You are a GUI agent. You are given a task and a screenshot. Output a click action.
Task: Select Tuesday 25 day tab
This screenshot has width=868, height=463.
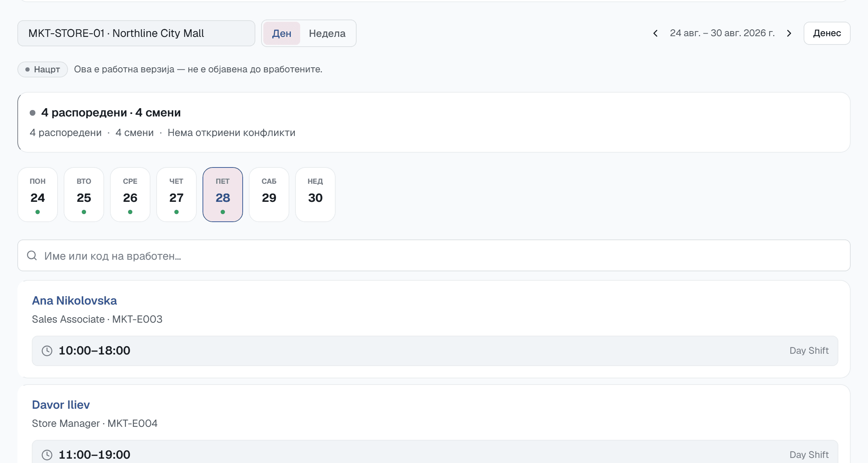tap(84, 195)
